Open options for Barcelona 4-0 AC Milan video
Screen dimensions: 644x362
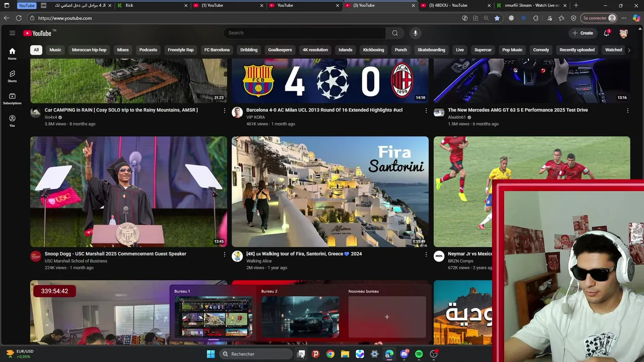click(426, 110)
